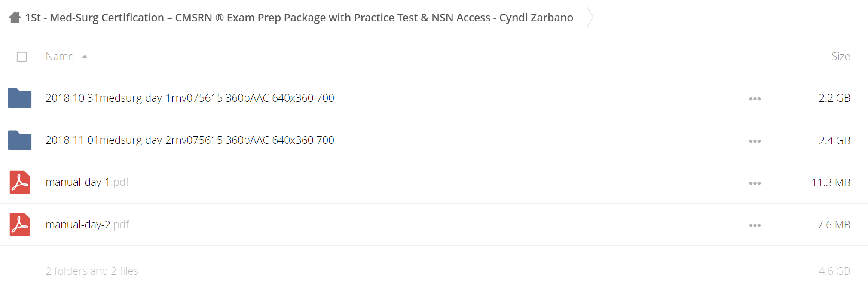
Task: Open the breadcrumb chevron after folder title
Action: tap(590, 18)
